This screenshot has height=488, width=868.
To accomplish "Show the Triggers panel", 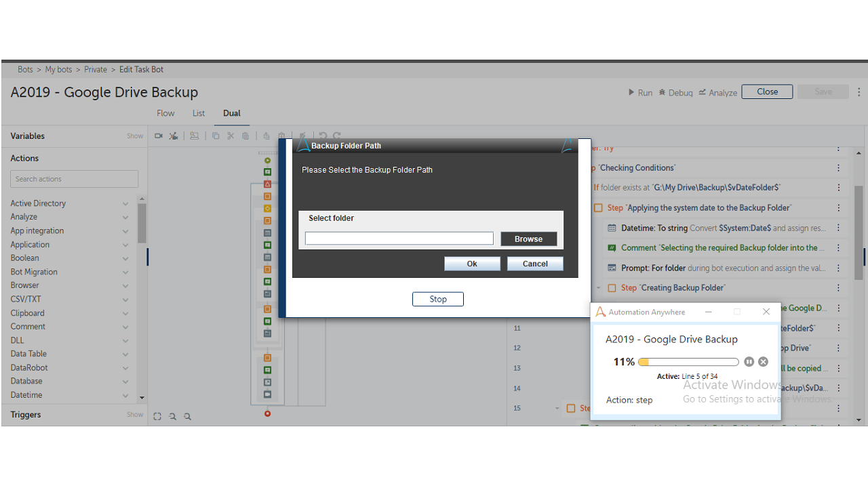I will tap(135, 415).
